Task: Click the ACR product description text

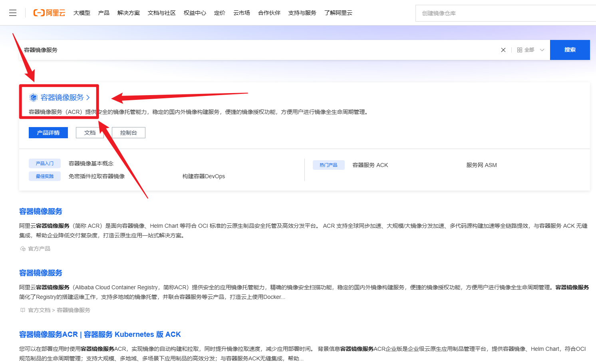Action: click(199, 112)
